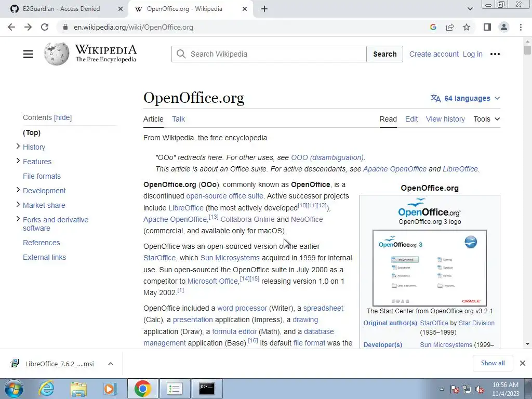Expand Forks and derivative software section
The height and width of the screenshot is (399, 532).
pos(18,219)
